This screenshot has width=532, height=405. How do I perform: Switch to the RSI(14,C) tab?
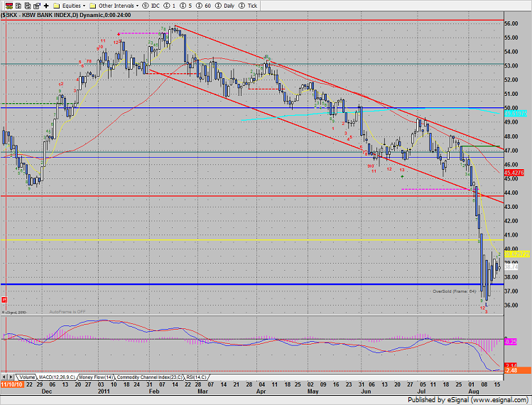[196, 377]
